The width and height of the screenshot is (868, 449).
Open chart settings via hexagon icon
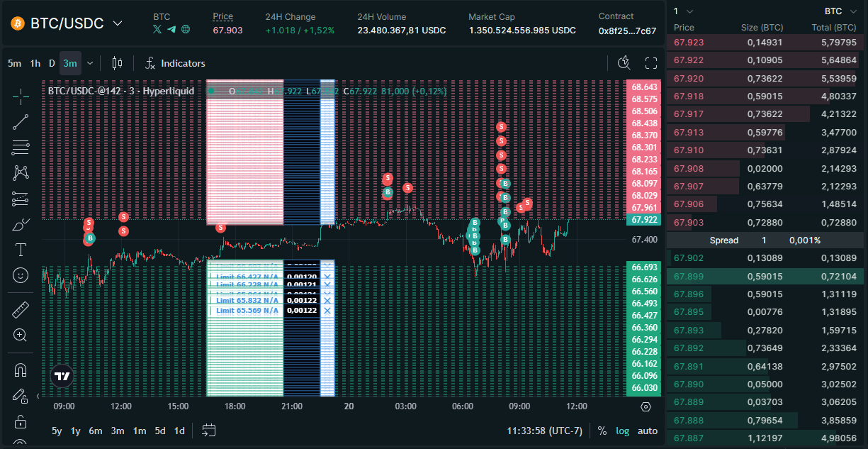646,406
